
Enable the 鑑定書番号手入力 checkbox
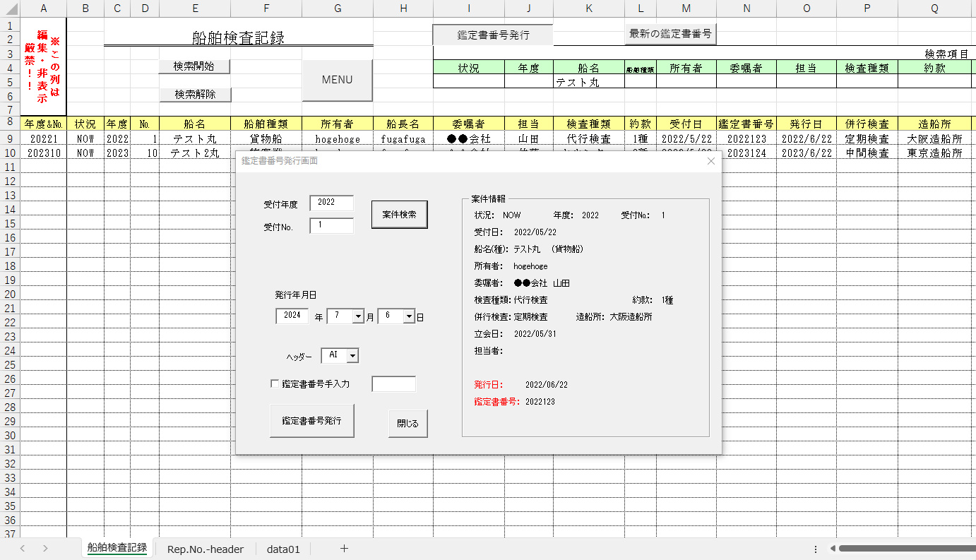click(x=275, y=384)
